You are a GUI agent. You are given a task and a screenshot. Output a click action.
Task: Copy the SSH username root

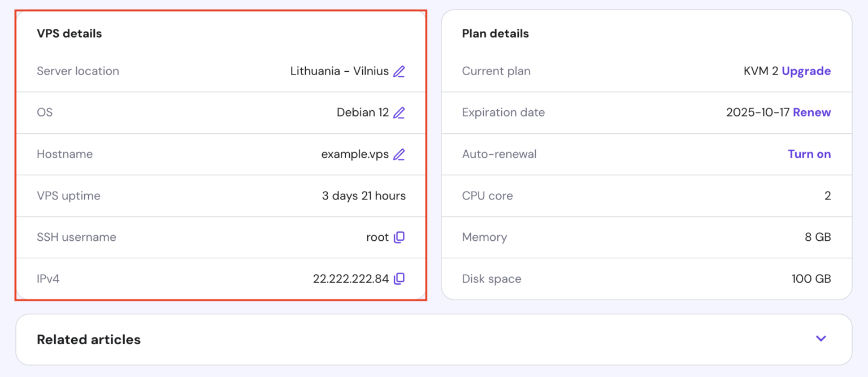(398, 237)
